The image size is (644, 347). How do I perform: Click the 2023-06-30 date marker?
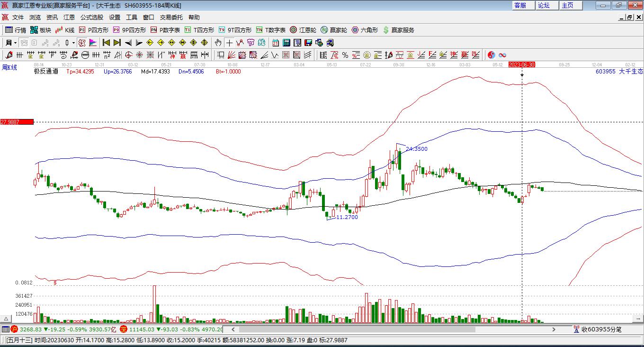point(522,64)
